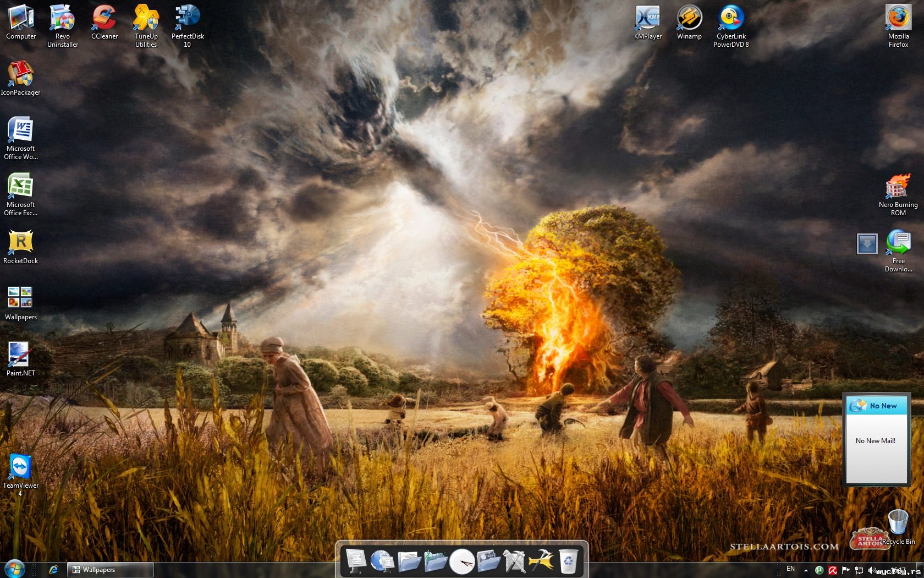Image resolution: width=924 pixels, height=578 pixels.
Task: Click the 'No New Mail!' gadget text
Action: pos(876,440)
